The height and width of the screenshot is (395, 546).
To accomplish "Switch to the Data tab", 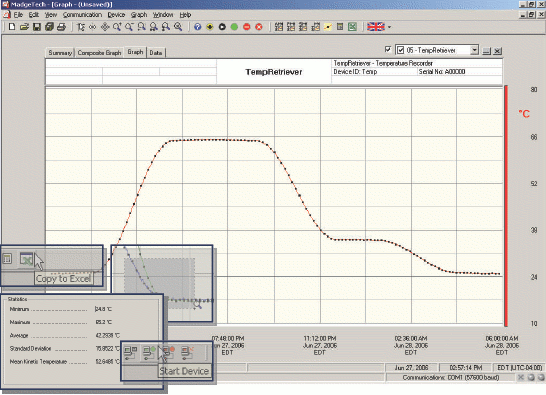I will 156,53.
